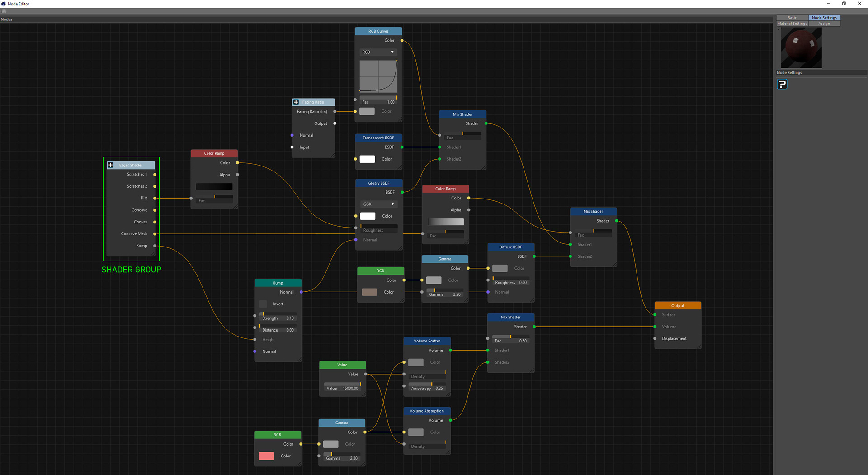
Task: Click the Node Settings section header
Action: pos(789,73)
